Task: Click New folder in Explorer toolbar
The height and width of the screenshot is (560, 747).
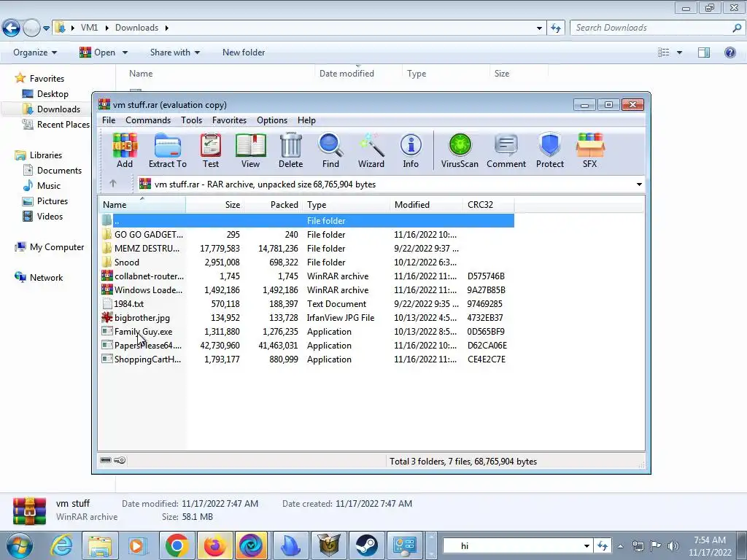Action: click(x=244, y=52)
